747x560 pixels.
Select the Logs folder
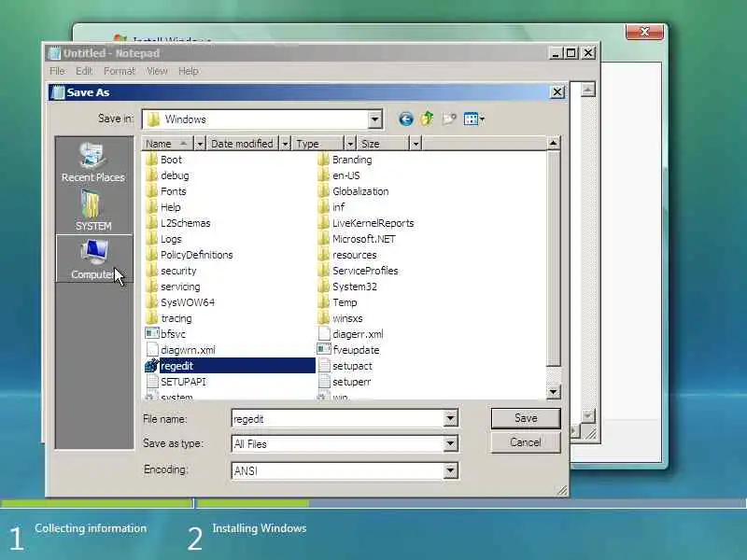click(x=163, y=239)
